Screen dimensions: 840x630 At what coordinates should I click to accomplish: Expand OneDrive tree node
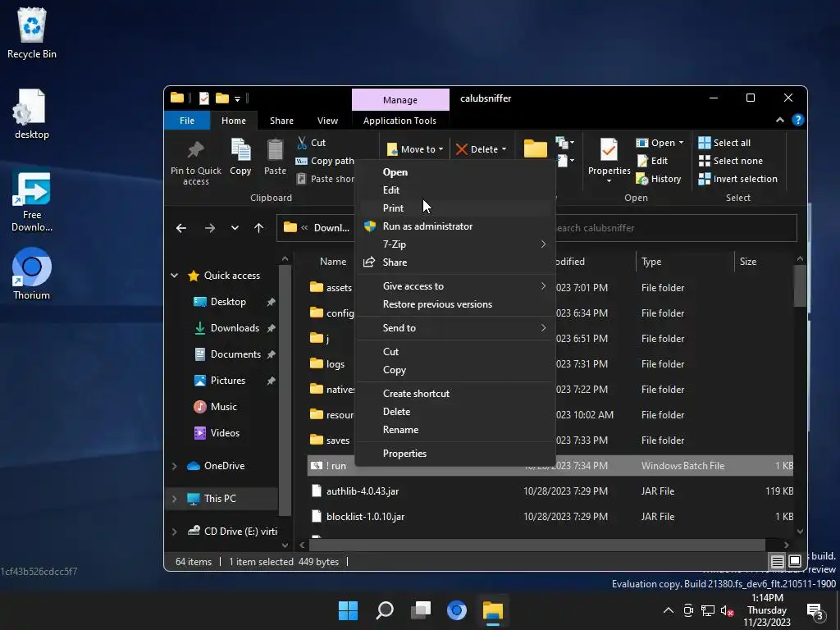[x=174, y=466]
